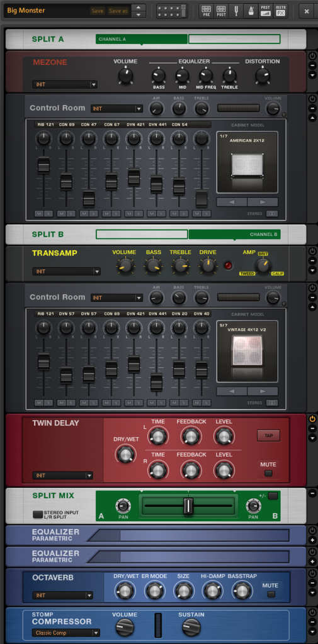Open the Classic Comp preset dropdown

tap(66, 633)
